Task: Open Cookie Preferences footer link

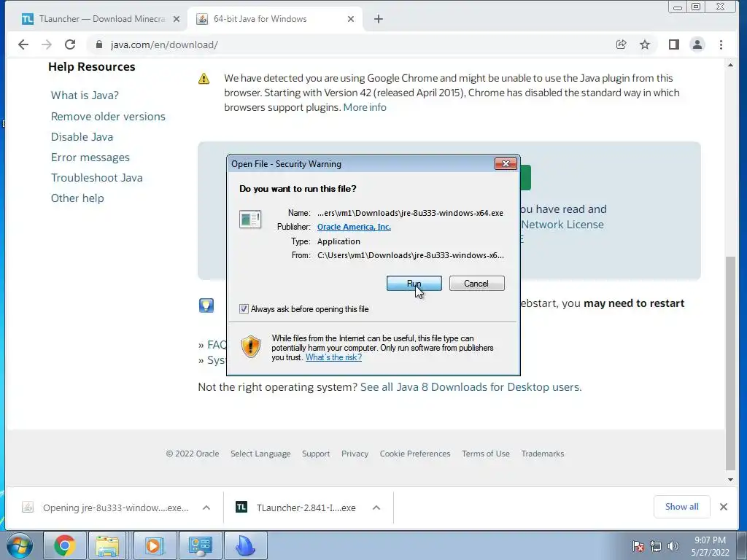Action: pos(415,454)
